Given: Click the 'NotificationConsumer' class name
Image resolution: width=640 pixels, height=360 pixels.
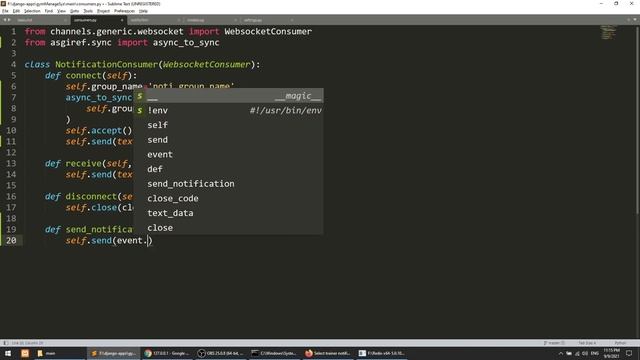Looking at the screenshot, I should pos(107,64).
